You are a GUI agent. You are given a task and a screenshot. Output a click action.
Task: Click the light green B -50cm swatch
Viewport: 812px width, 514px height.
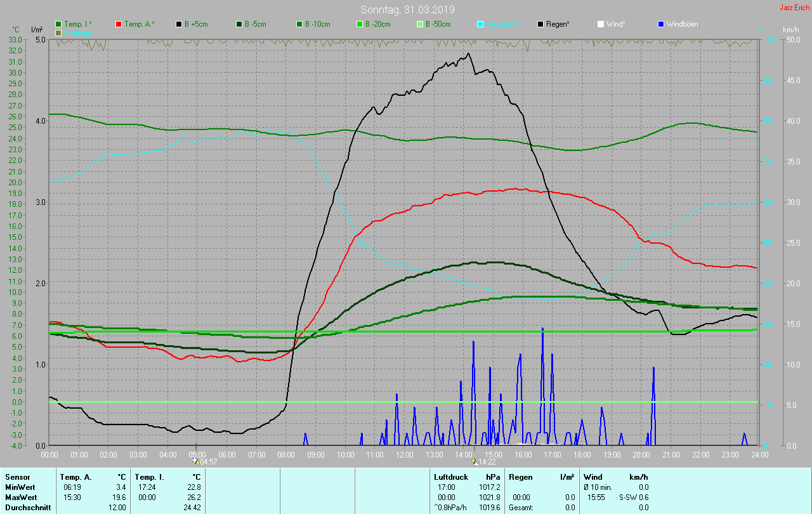[x=420, y=24]
